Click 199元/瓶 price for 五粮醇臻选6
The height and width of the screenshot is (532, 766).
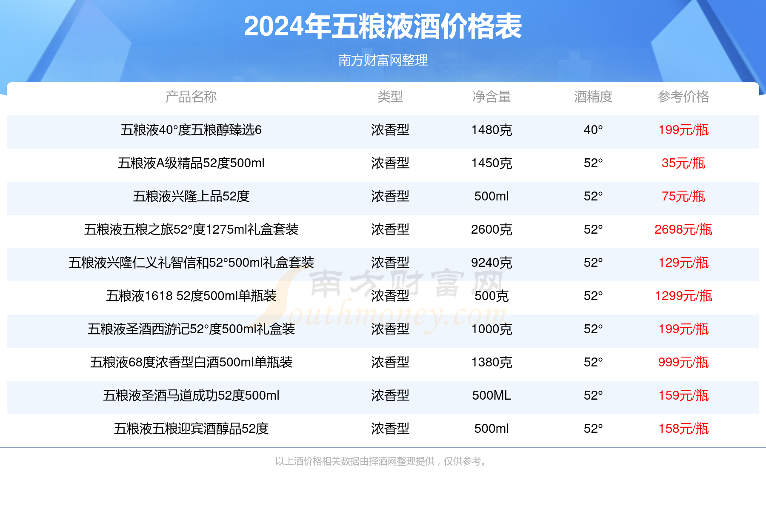[x=683, y=130]
